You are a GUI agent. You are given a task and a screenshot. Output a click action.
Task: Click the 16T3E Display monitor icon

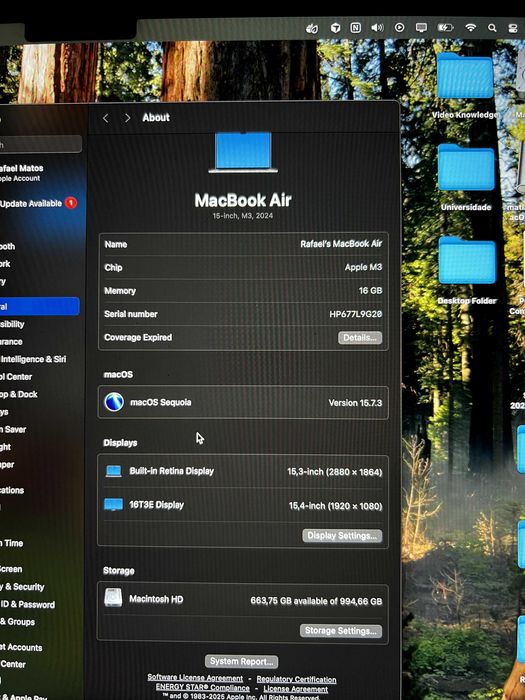(x=113, y=505)
